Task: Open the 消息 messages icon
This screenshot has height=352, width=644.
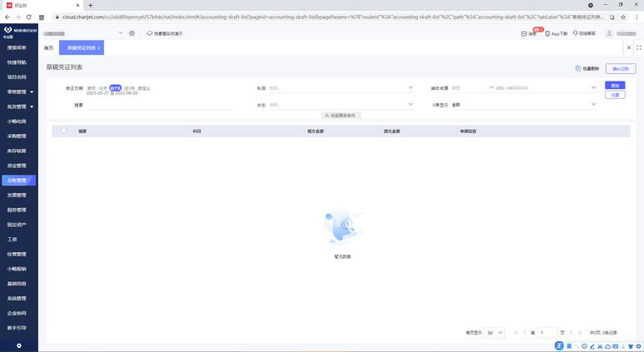Action: (x=524, y=33)
